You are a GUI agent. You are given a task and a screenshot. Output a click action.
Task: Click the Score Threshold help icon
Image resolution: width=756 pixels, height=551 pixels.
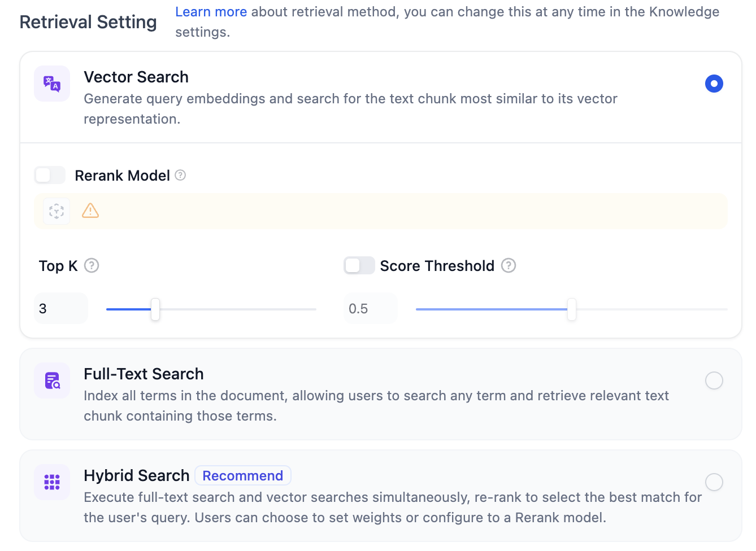pos(509,265)
